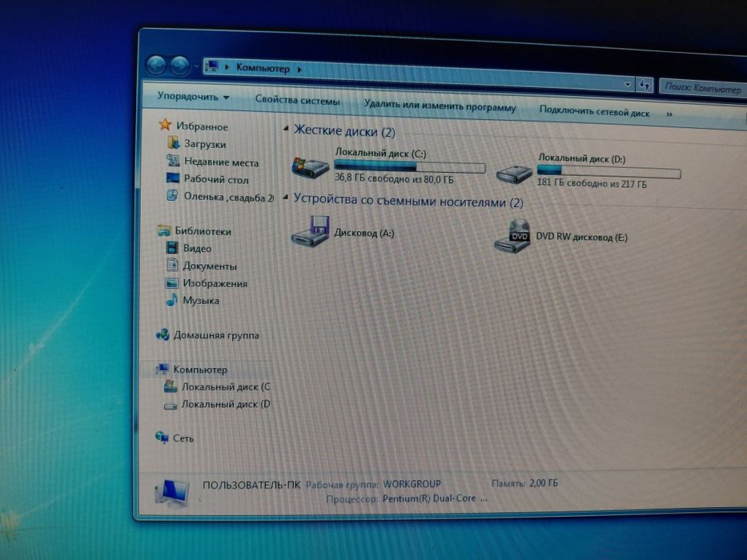Select the DVD RW дисковод (E:) icon

point(512,237)
